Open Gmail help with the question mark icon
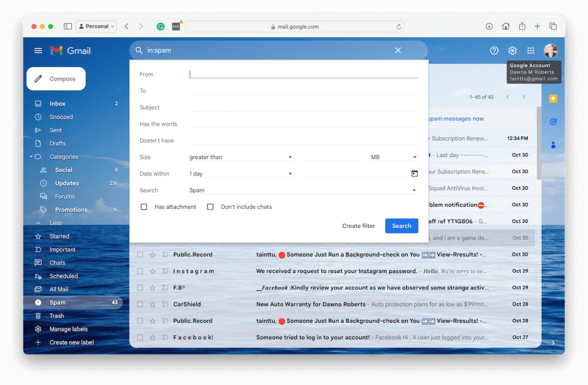 pyautogui.click(x=494, y=50)
